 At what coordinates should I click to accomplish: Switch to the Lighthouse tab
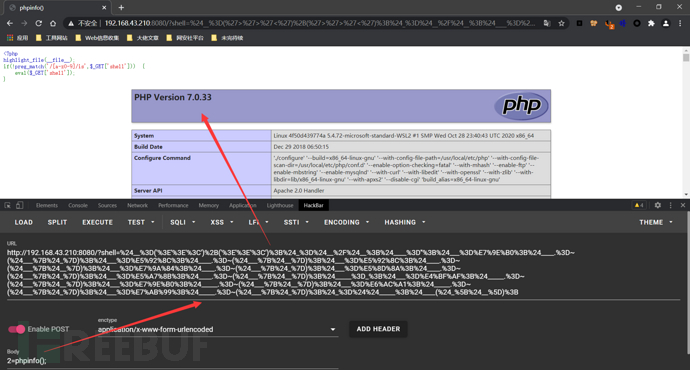click(280, 205)
